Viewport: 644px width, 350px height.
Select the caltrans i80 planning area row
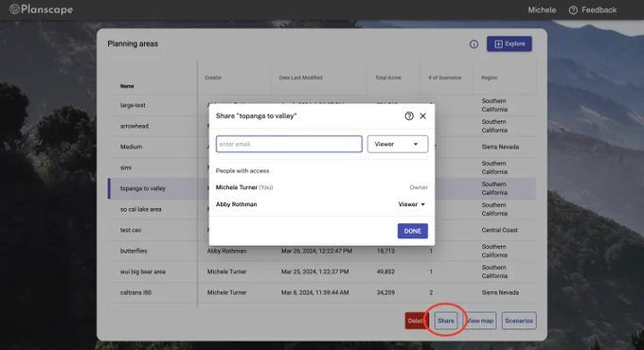click(x=322, y=292)
